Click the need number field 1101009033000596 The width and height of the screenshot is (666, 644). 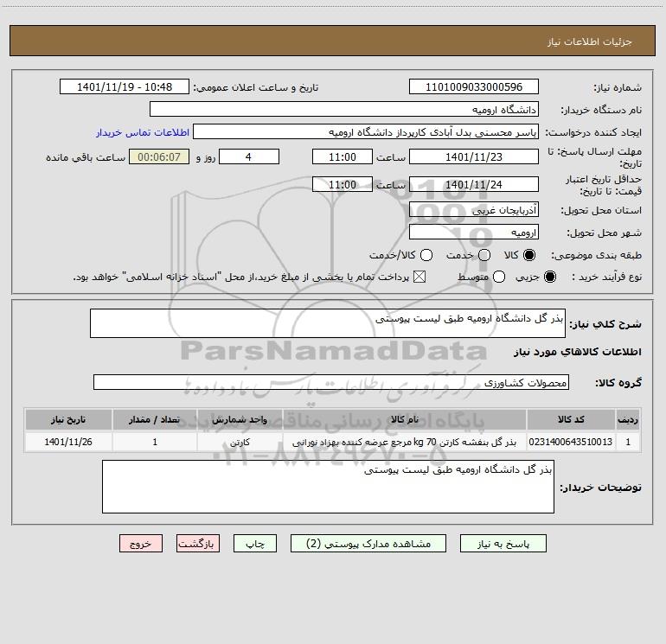(x=474, y=86)
